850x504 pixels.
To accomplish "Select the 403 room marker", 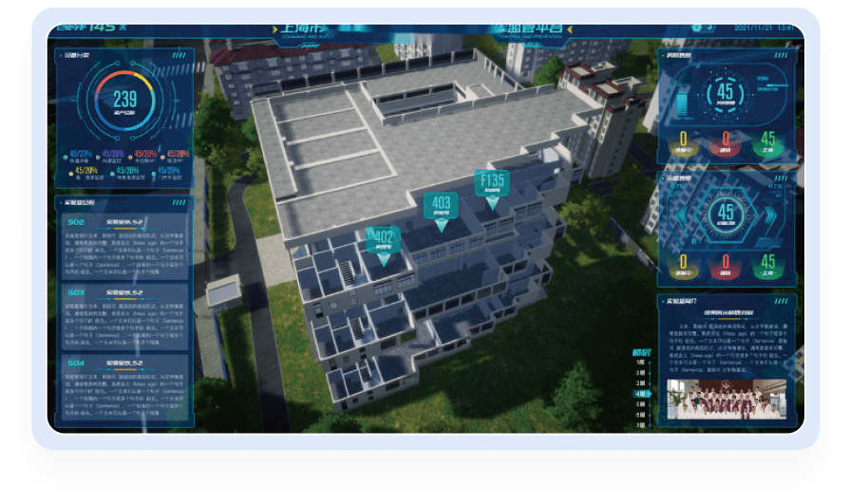I will point(441,206).
